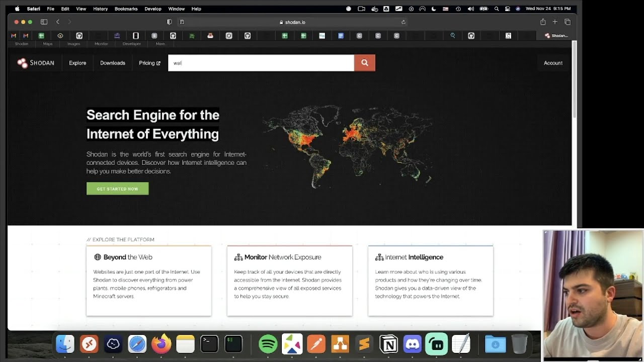Click the Maps link in top strip

coord(48,44)
